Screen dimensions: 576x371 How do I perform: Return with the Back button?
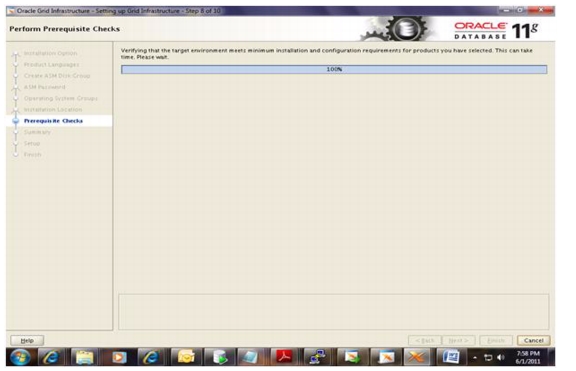[x=425, y=341]
